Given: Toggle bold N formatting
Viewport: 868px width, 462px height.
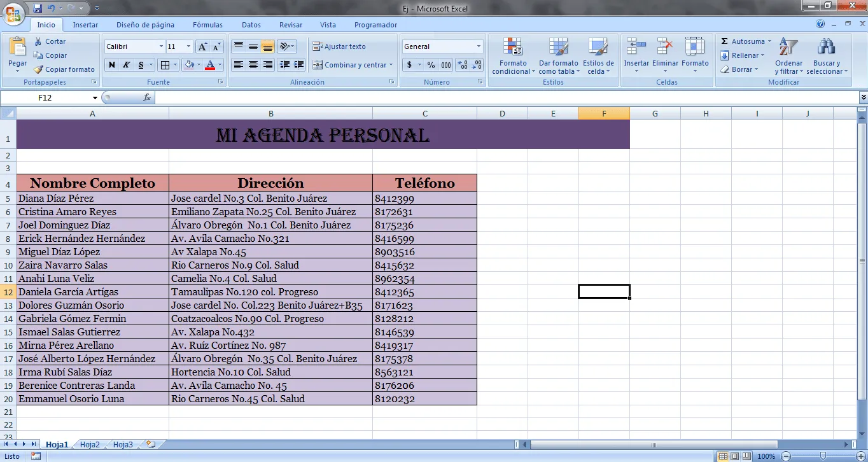Looking at the screenshot, I should (112, 65).
